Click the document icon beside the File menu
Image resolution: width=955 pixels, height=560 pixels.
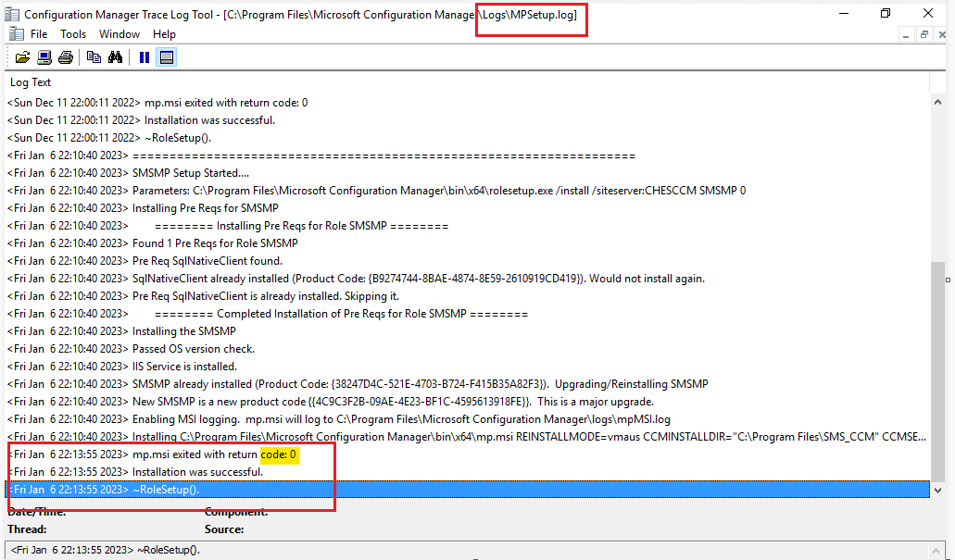click(17, 34)
